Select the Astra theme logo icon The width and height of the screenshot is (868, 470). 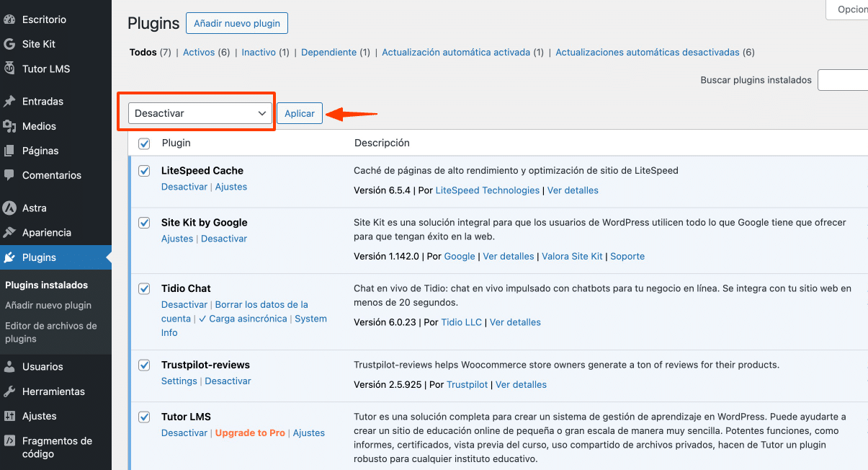click(9, 208)
